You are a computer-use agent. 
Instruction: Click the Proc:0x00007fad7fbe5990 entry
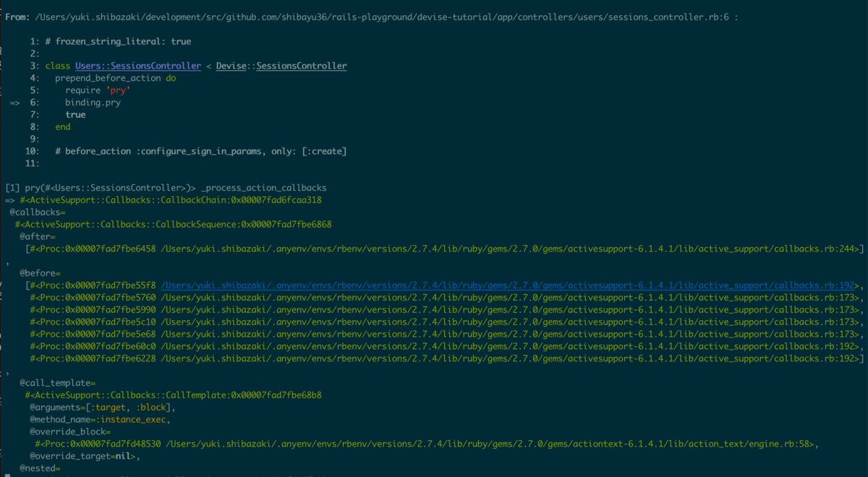[445, 310]
